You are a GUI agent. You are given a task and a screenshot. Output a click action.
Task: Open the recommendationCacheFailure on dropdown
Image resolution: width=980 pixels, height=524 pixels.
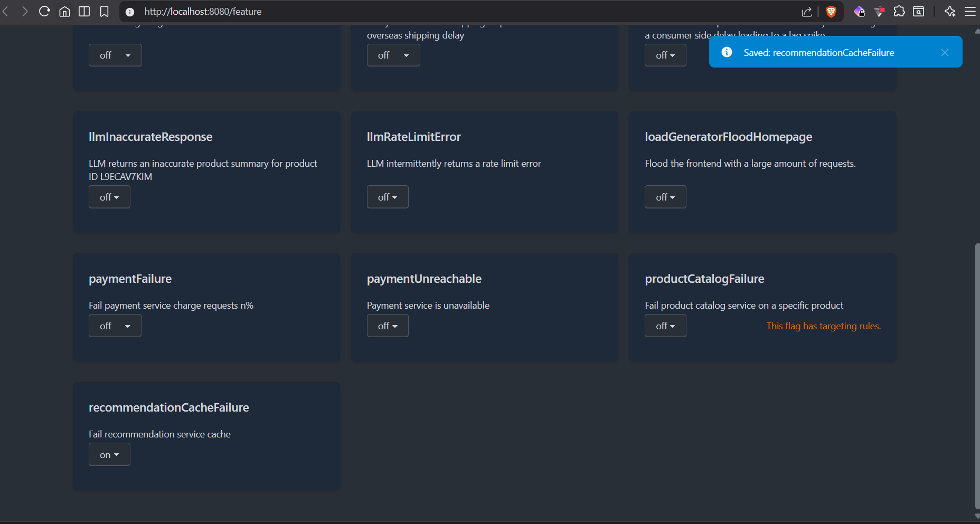click(x=109, y=454)
